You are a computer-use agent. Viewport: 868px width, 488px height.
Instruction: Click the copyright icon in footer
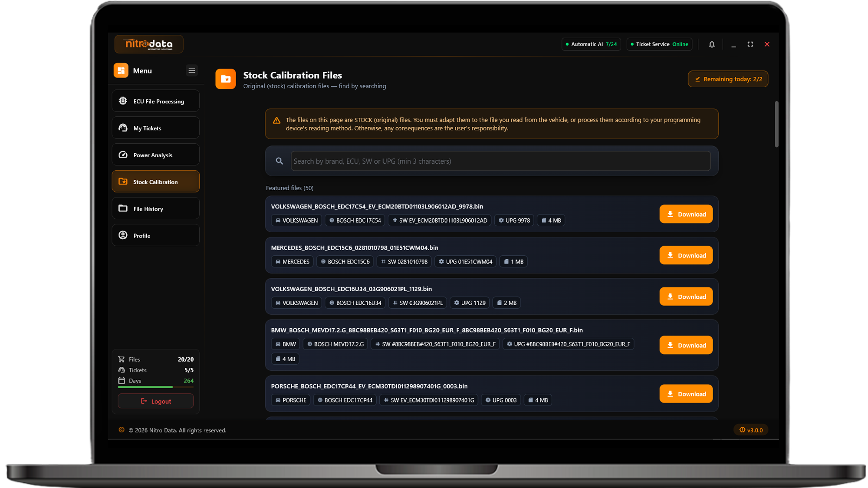point(122,430)
